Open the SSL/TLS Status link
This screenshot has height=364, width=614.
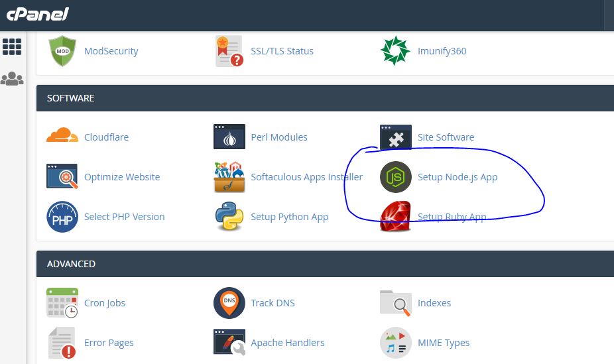point(282,51)
